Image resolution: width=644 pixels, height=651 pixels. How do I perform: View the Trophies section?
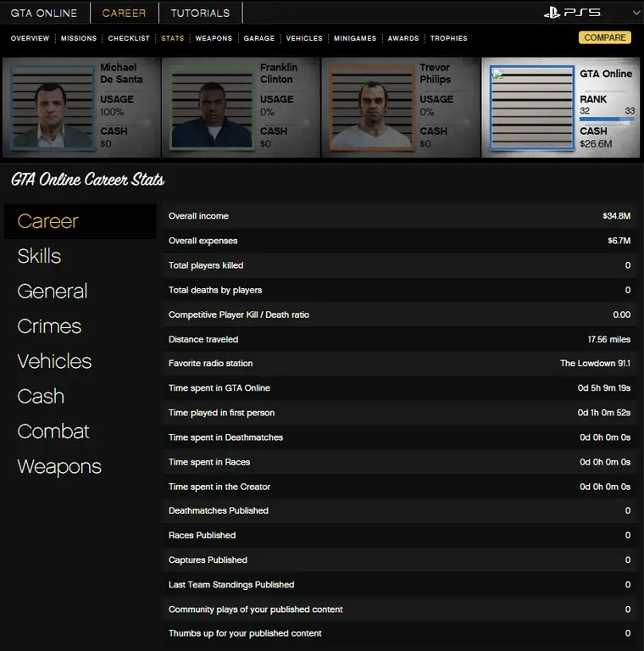[x=448, y=38]
